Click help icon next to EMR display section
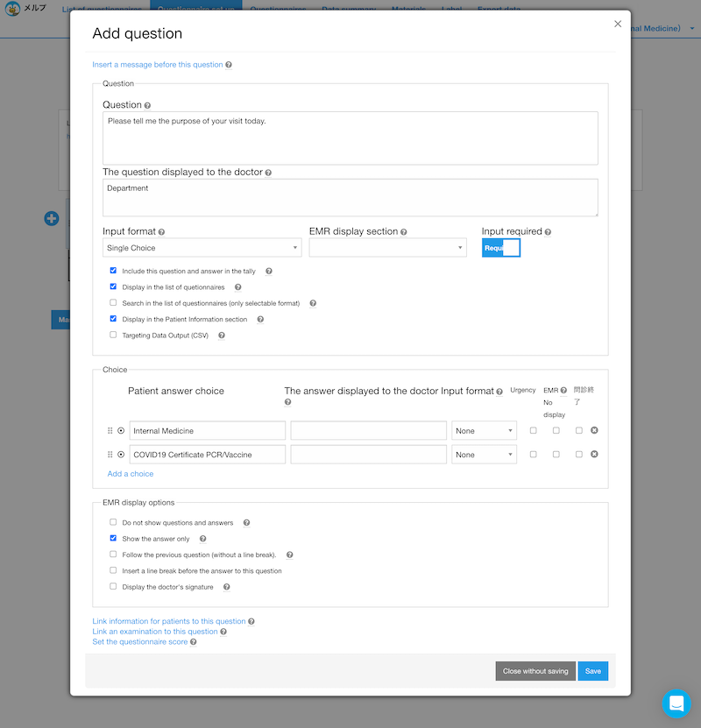 (x=403, y=232)
